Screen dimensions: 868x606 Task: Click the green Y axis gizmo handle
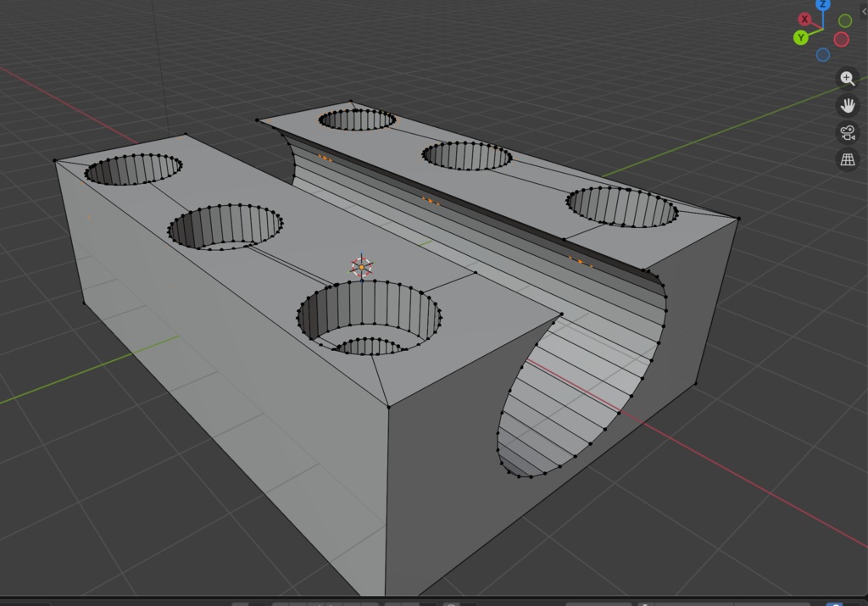pyautogui.click(x=800, y=37)
